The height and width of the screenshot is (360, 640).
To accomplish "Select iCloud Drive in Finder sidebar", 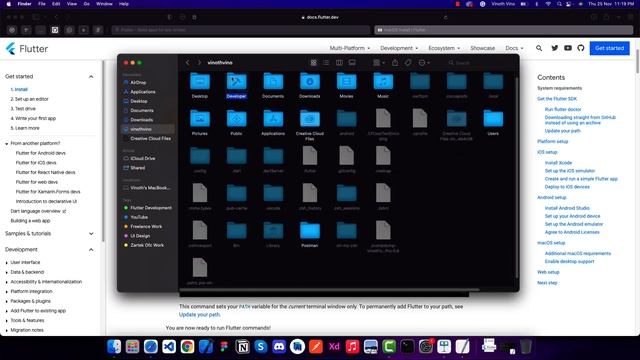I will 142,158.
